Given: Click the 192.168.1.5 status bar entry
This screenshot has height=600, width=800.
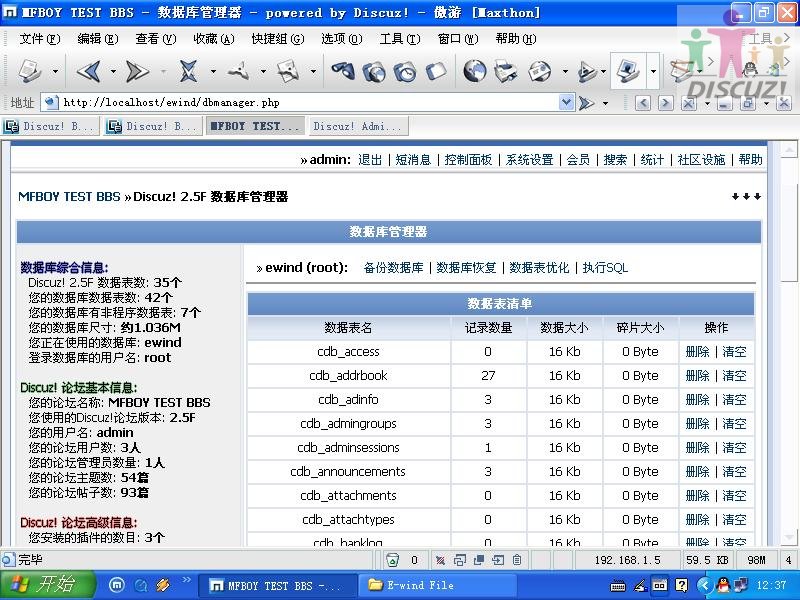Looking at the screenshot, I should (628, 560).
